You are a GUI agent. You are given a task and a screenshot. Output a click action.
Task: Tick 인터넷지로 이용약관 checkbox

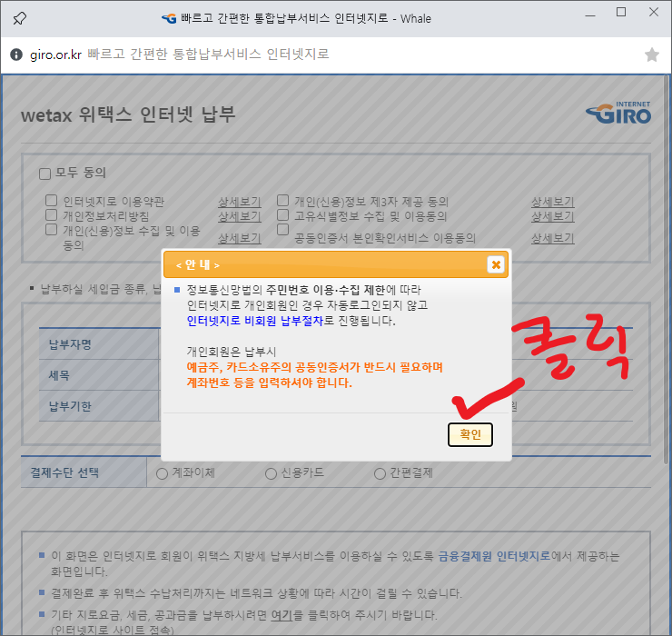click(52, 200)
